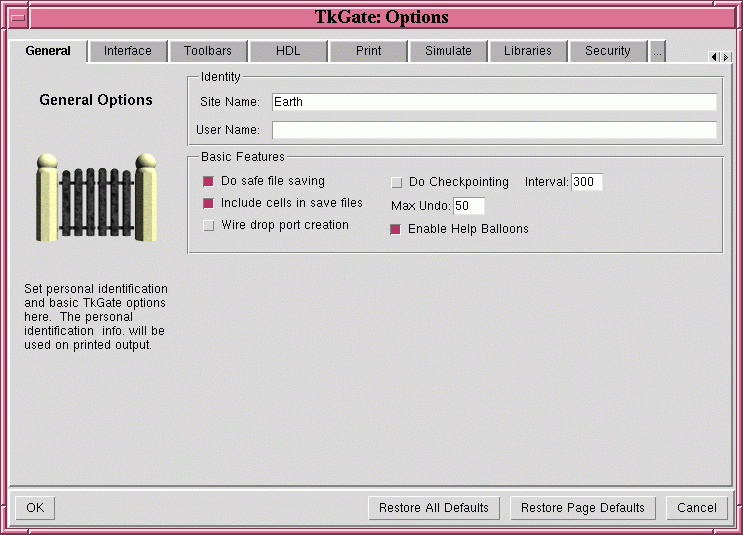Expand the hidden tabs via the '...' tab
743x535 pixels.
coord(657,51)
